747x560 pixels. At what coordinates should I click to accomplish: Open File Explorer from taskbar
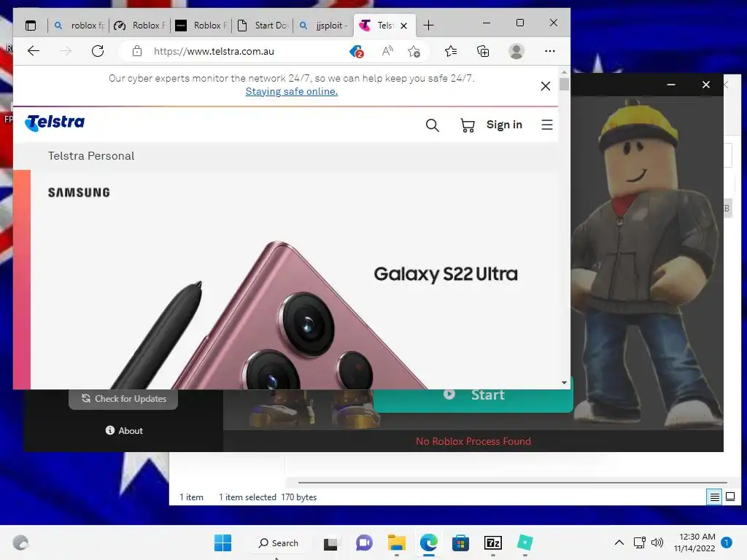396,542
